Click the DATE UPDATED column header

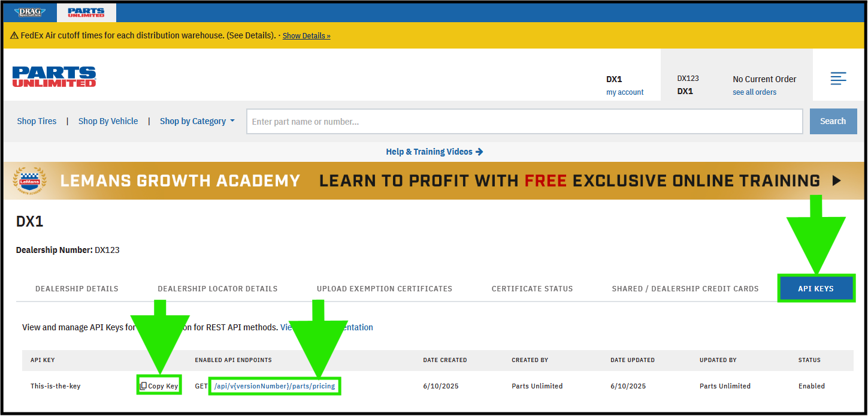pos(633,360)
